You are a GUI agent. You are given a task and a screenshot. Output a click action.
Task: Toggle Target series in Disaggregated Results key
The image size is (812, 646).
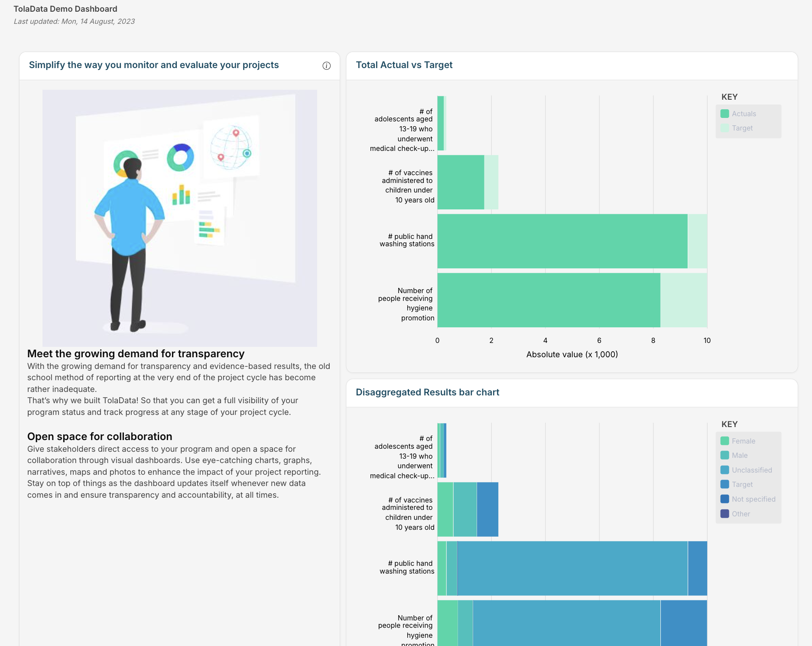[737, 484]
